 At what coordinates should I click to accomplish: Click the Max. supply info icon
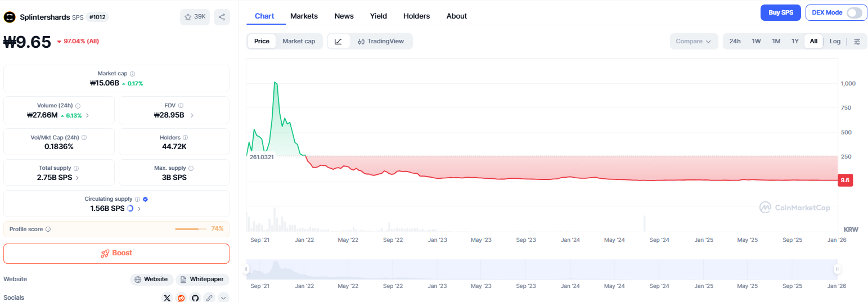(x=191, y=168)
